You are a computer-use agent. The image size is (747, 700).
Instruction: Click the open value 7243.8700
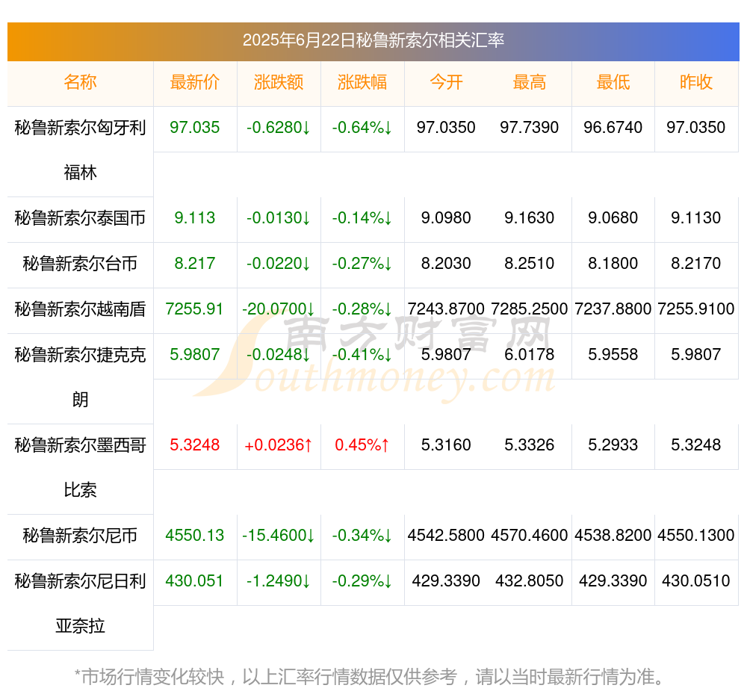tap(446, 309)
